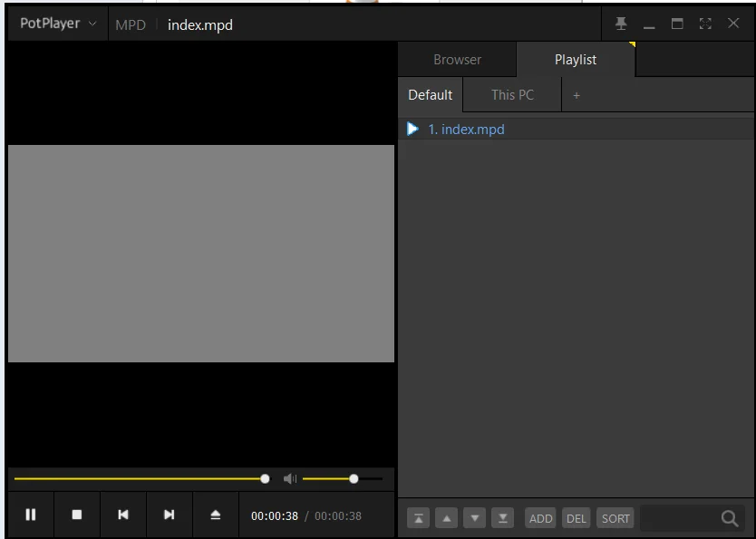Viewport: 756px width, 539px height.
Task: Open the SORT options for the playlist
Action: (x=615, y=518)
